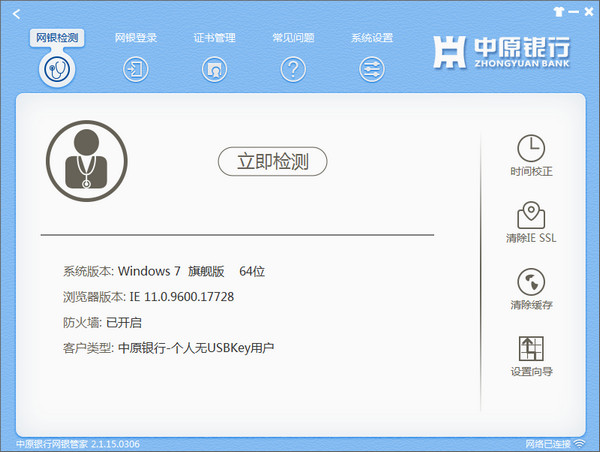Click the 时间校正 clock icon
Viewport: 600px width, 452px height.
pyautogui.click(x=531, y=148)
